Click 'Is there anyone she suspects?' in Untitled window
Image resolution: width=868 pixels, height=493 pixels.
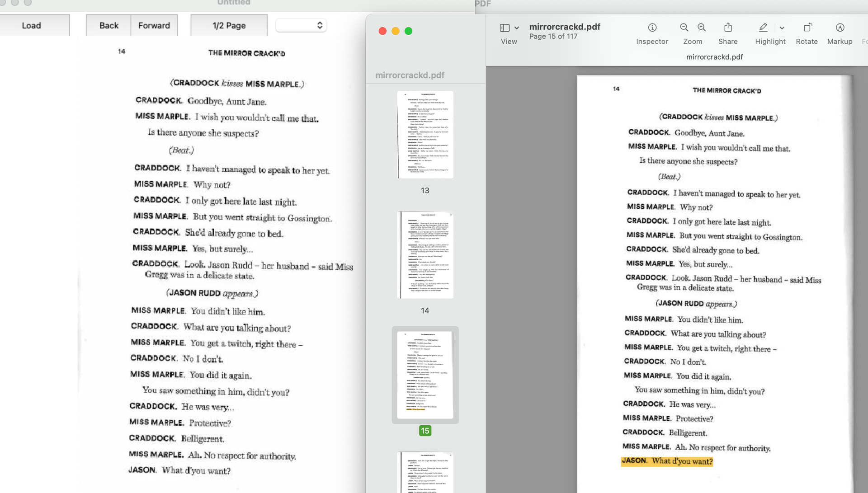pos(203,133)
